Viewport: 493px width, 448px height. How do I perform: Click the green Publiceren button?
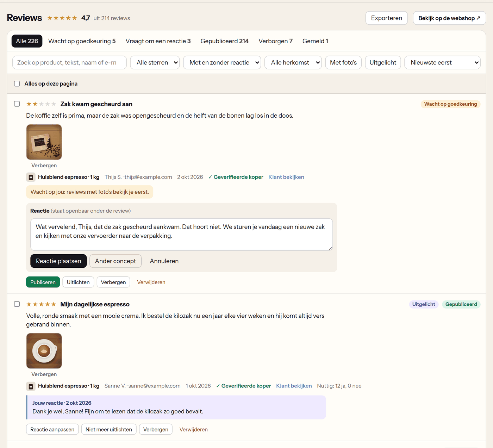click(x=43, y=282)
